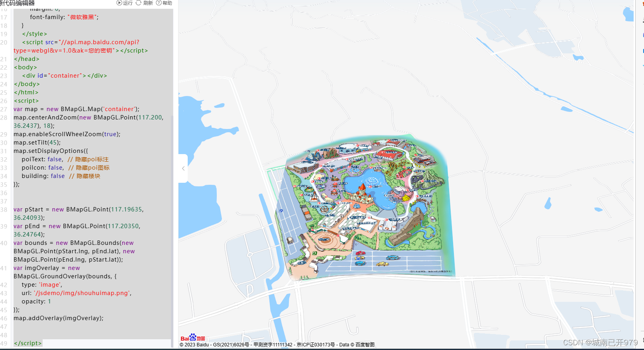This screenshot has height=350, width=644.
Task: Click the "type: 'image'" code line
Action: click(x=42, y=285)
